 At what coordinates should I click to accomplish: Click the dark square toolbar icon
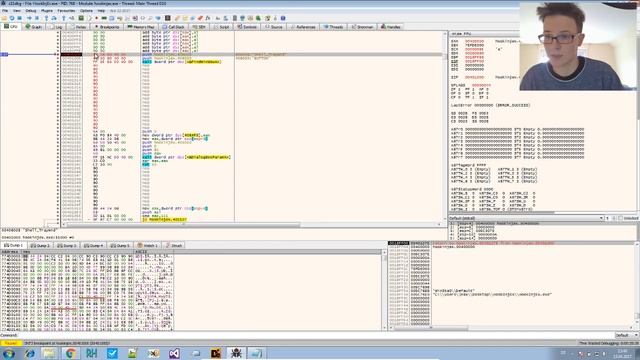point(167,18)
